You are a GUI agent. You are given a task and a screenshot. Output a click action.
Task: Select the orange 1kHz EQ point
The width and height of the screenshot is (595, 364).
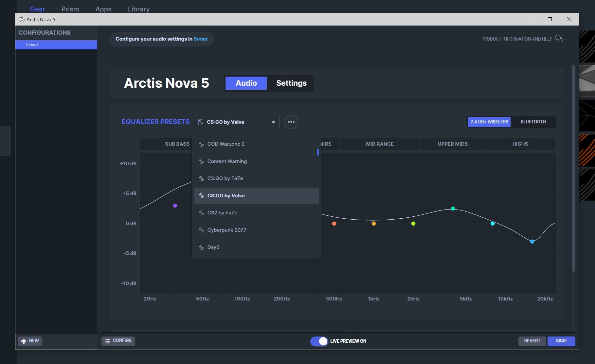(373, 224)
